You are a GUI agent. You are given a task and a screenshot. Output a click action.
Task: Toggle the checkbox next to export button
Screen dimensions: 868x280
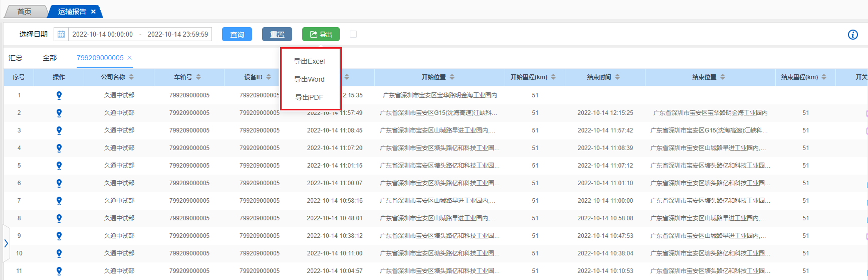353,34
